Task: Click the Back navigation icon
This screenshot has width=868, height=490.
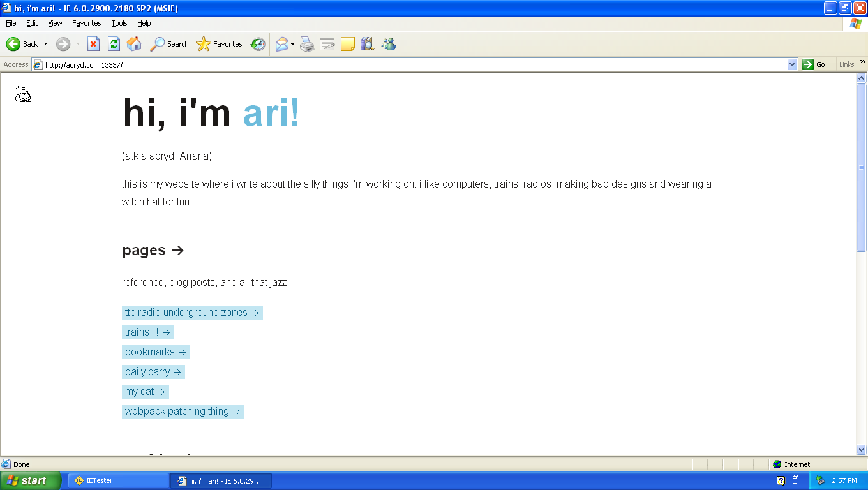Action: (x=14, y=43)
